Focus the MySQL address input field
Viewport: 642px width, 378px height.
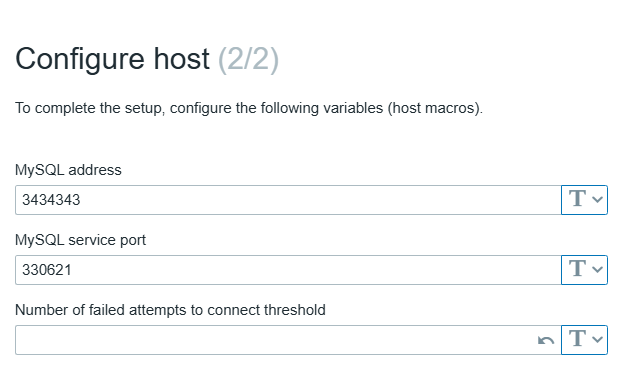(288, 200)
